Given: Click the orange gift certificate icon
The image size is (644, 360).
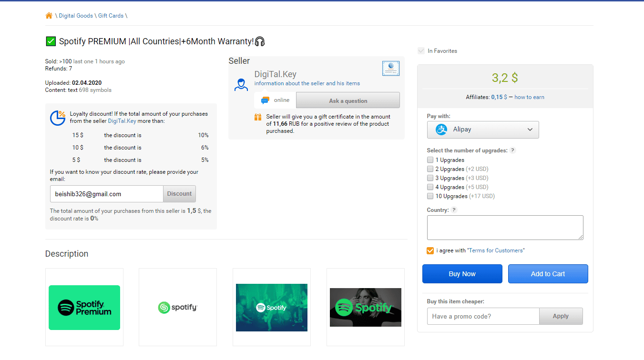Looking at the screenshot, I should (x=258, y=117).
